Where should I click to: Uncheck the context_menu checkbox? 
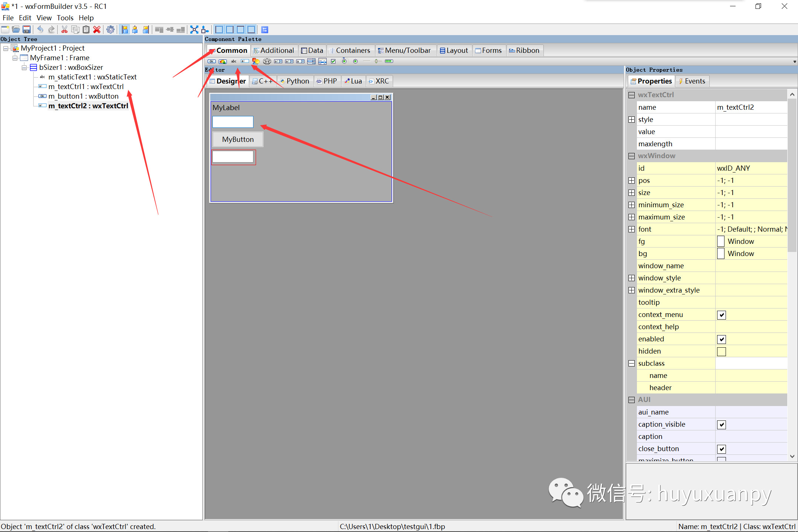click(x=721, y=315)
